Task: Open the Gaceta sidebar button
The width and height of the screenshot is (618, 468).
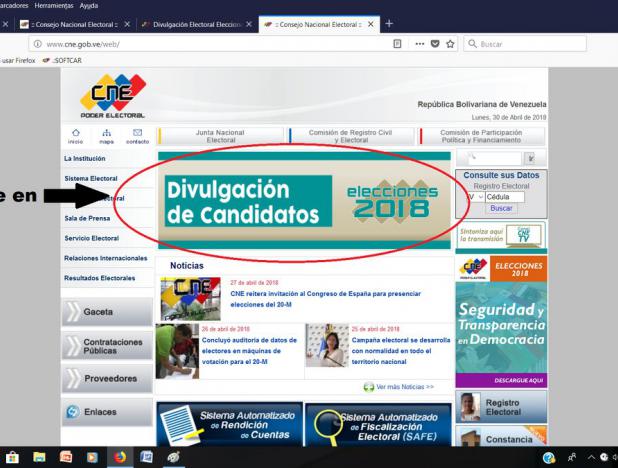Action: (x=106, y=312)
